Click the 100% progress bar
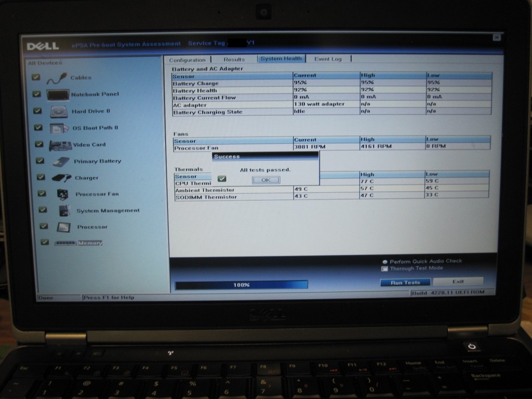 (x=241, y=285)
